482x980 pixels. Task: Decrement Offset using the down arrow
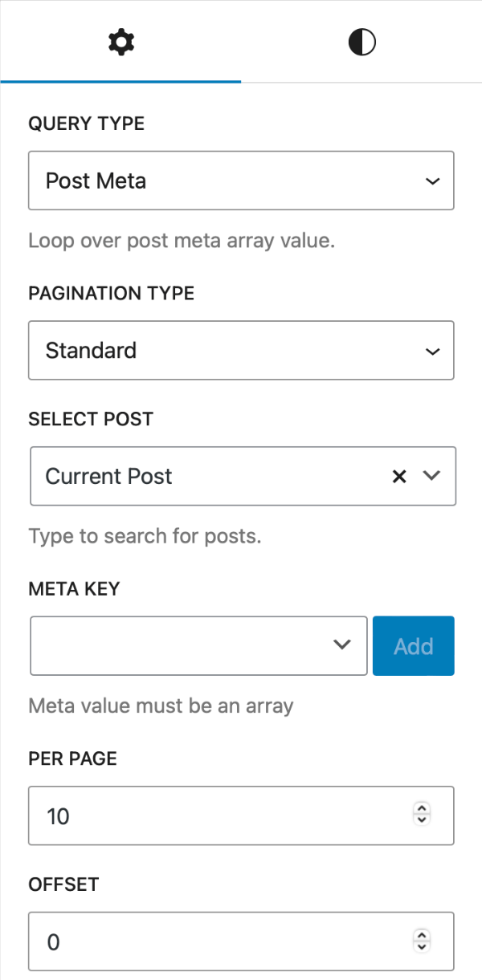(x=422, y=947)
